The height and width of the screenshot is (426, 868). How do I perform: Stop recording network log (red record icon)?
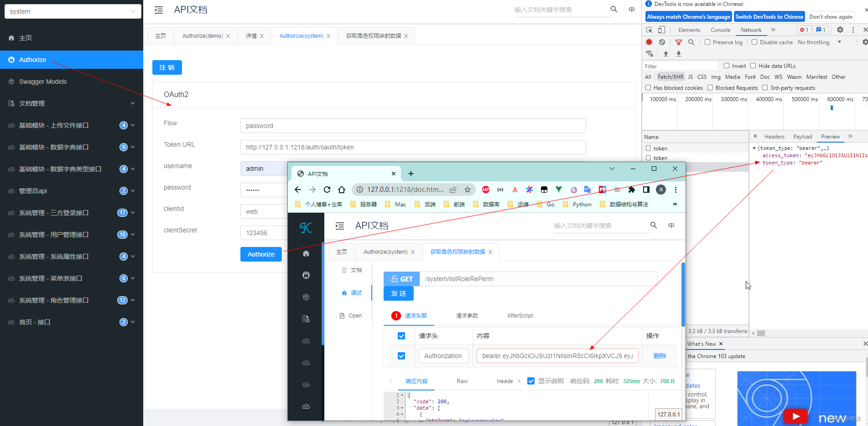[x=649, y=42]
